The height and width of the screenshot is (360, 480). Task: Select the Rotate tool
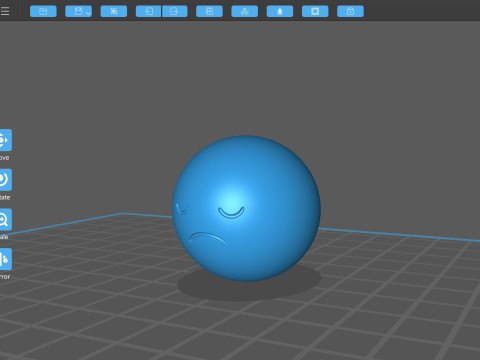point(6,180)
